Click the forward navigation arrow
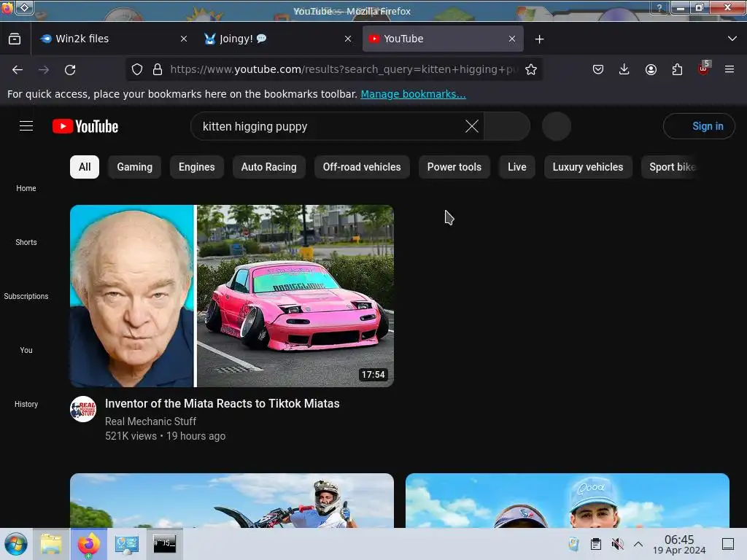 44,69
